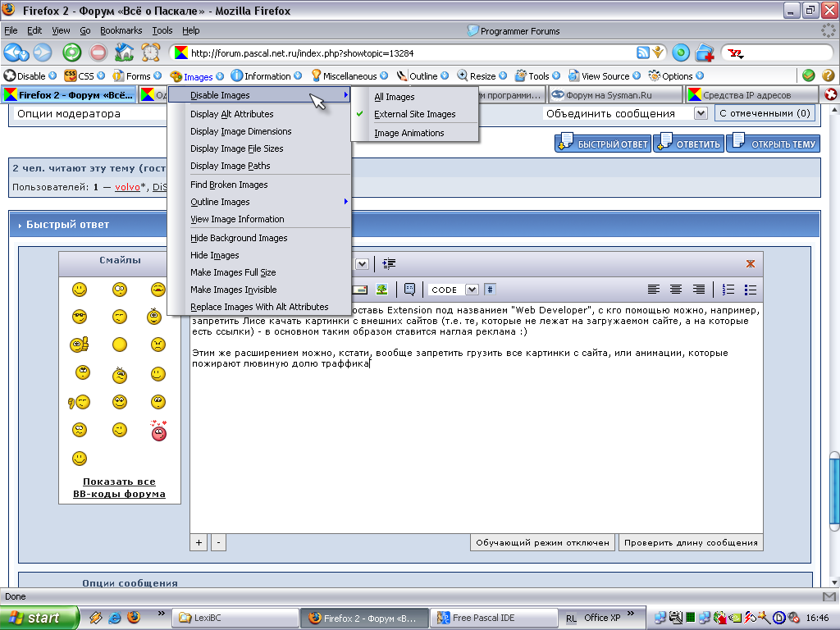Click the center align icon
The image size is (840, 630).
click(676, 290)
